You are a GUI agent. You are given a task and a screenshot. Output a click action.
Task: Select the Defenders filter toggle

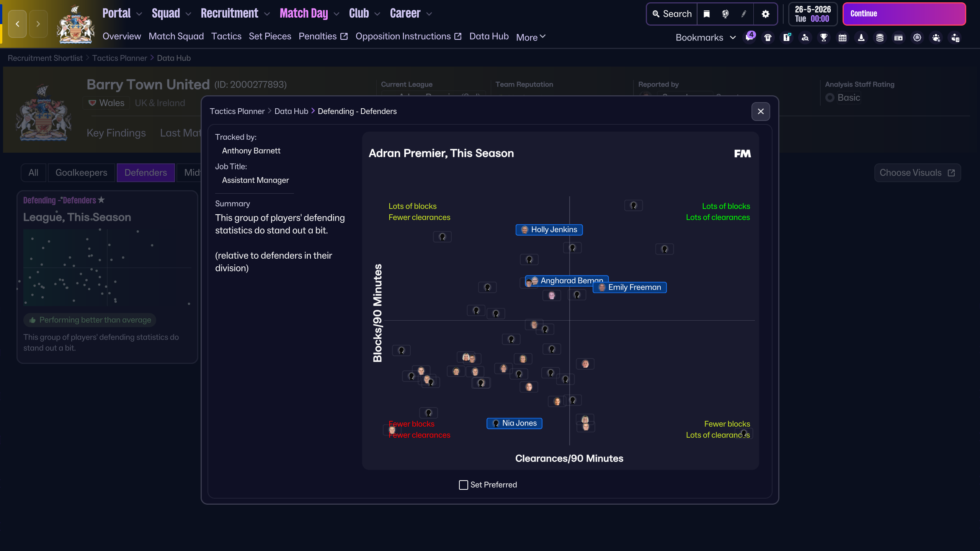[146, 173]
